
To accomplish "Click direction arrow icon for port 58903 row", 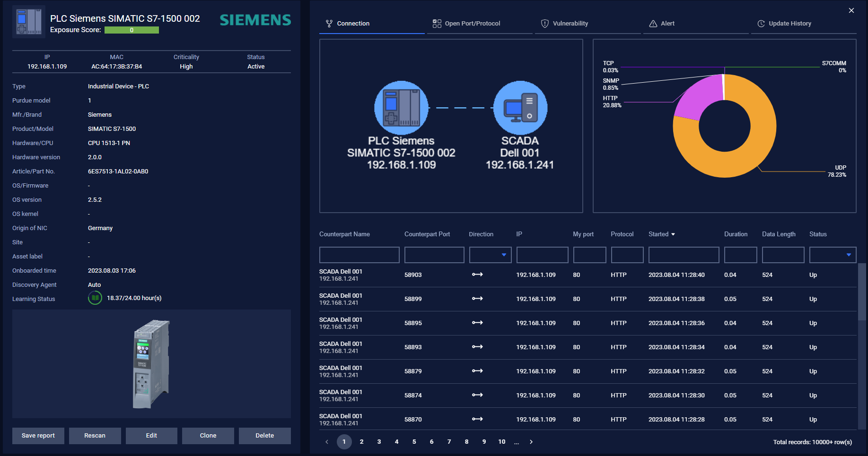I will click(477, 275).
